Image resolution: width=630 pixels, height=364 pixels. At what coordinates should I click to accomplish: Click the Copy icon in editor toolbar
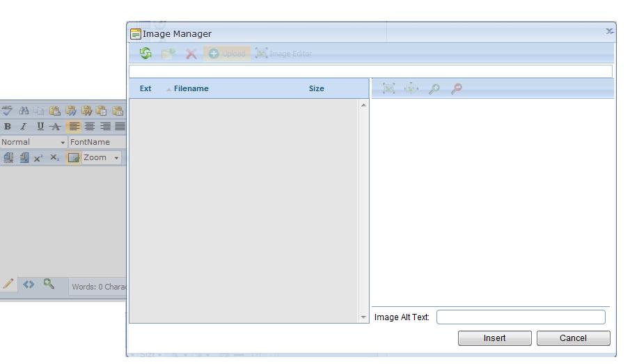tap(39, 111)
